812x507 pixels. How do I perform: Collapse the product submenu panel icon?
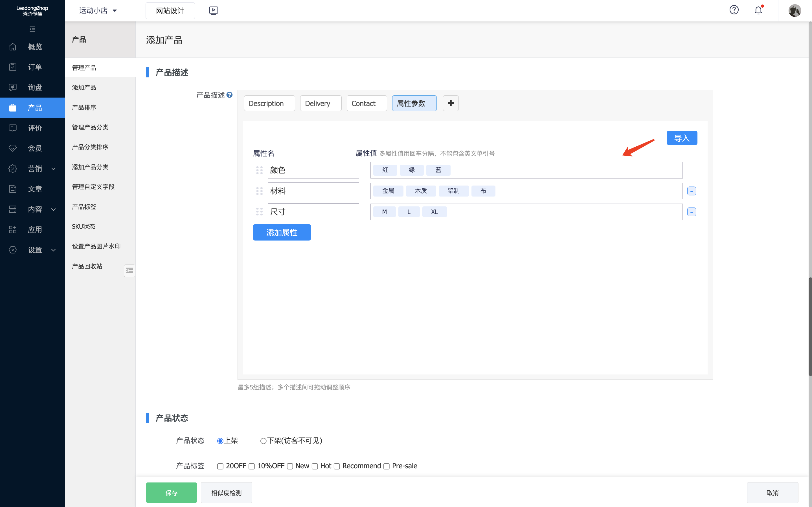tap(130, 270)
